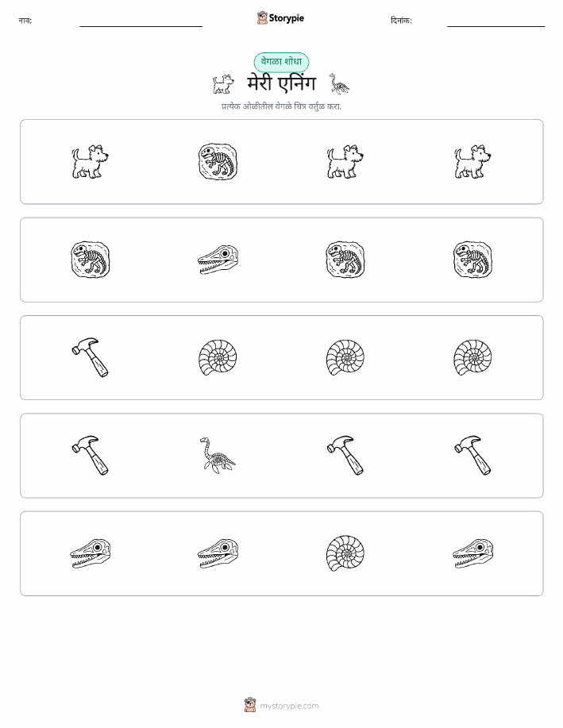Click the middle ammonite in the third row
The width and height of the screenshot is (563, 728).
pos(345,357)
